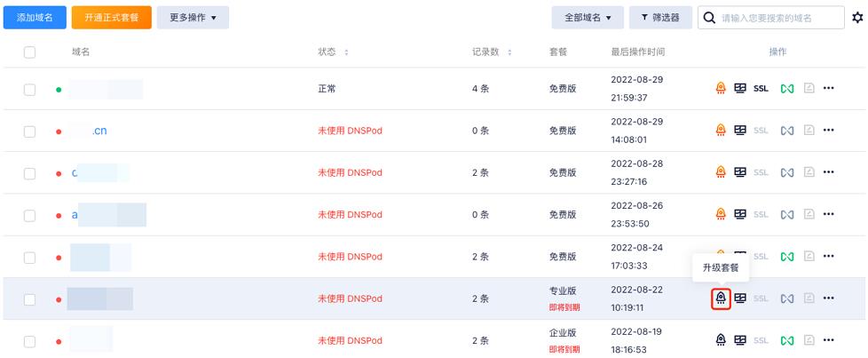Click the orange 开通正式套餐 button

111,18
